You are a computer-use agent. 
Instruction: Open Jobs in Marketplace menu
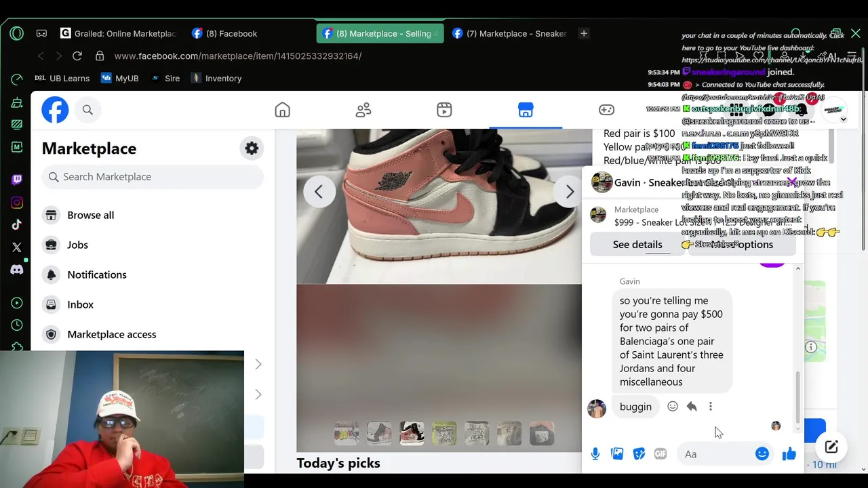pyautogui.click(x=153, y=245)
